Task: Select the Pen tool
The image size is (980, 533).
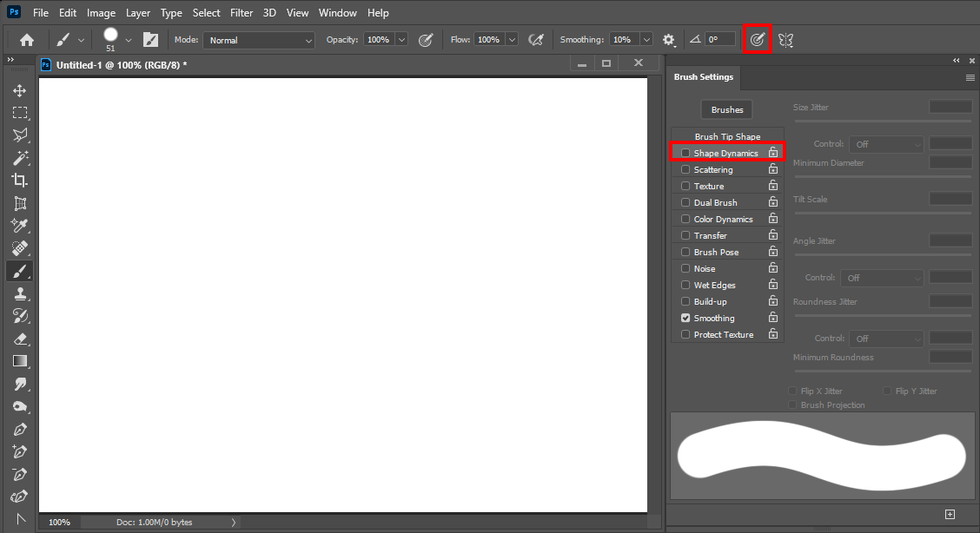Action: coord(20,428)
